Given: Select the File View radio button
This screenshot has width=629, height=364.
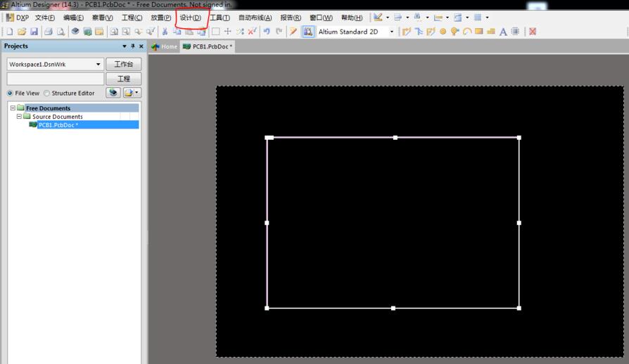Looking at the screenshot, I should 10,93.
